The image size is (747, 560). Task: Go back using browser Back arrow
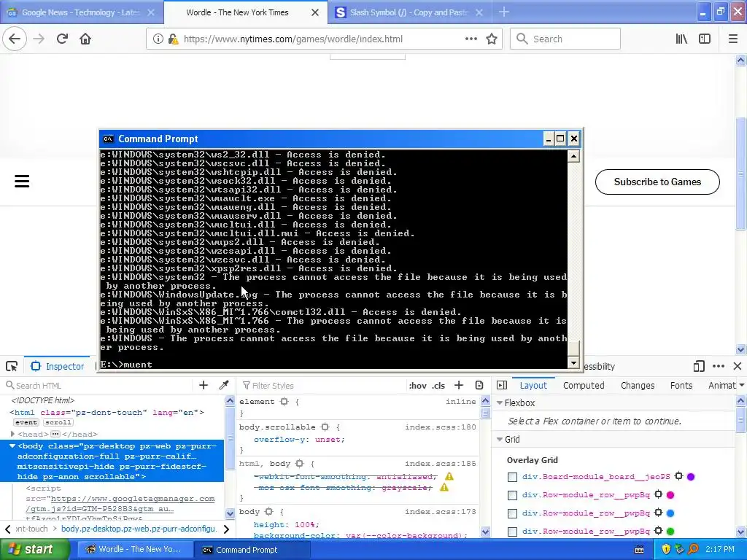pos(15,39)
